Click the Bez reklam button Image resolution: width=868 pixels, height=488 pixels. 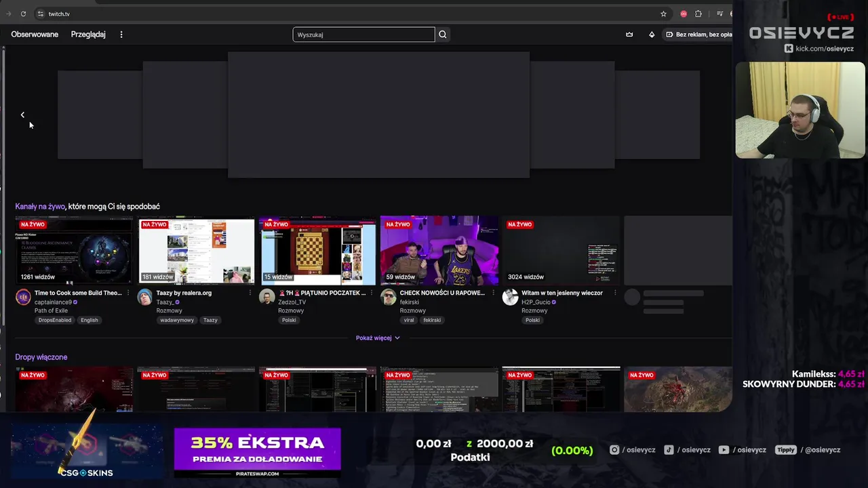698,35
